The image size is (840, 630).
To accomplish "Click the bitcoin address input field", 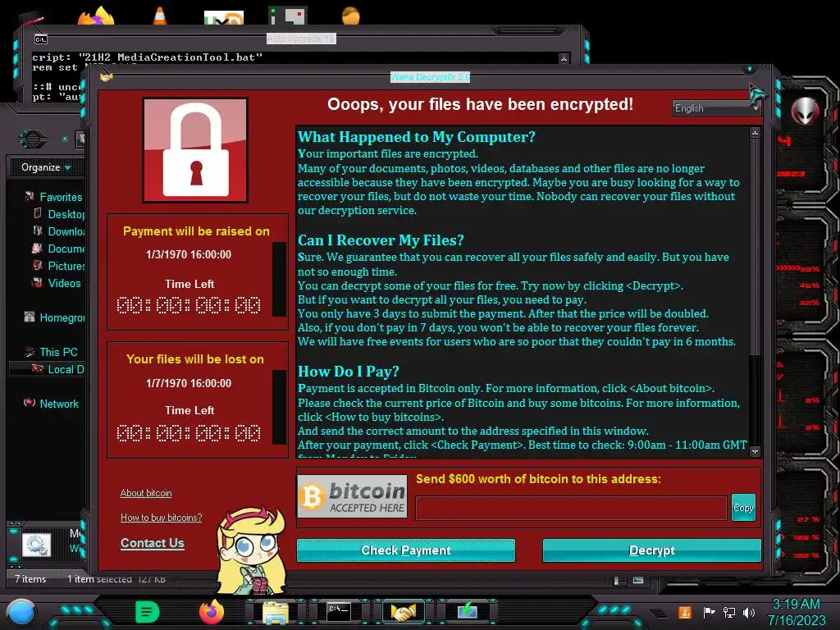I will click(571, 508).
